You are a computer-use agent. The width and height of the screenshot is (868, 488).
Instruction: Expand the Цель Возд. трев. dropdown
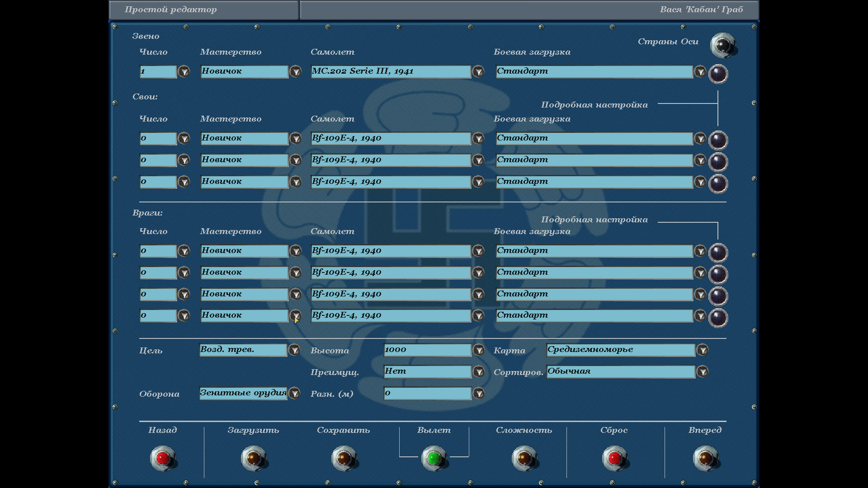coord(294,350)
